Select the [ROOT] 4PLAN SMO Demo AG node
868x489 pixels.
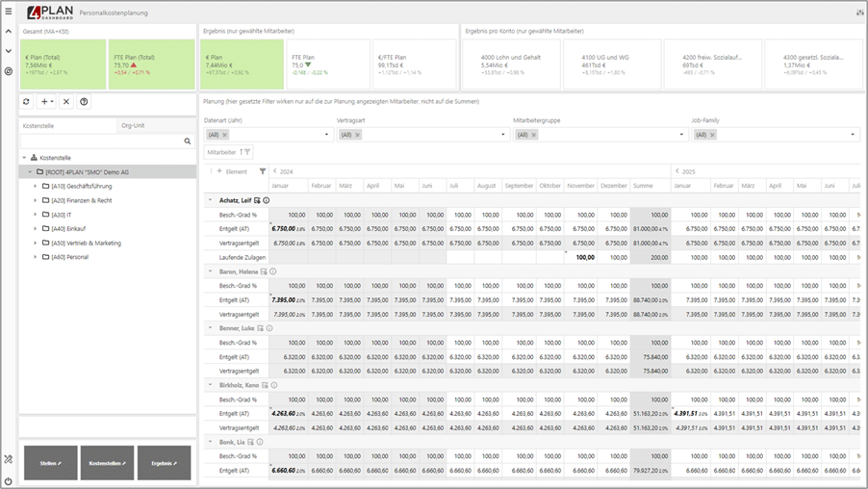[108, 172]
